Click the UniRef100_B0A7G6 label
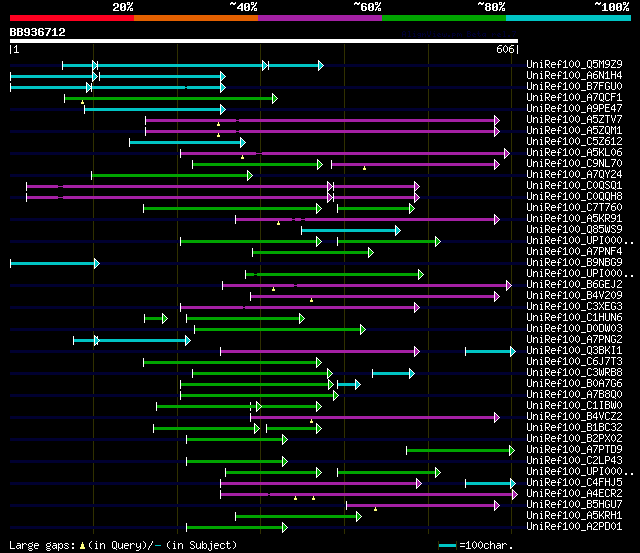Screen dimensions: 640x553 pyautogui.click(x=574, y=384)
